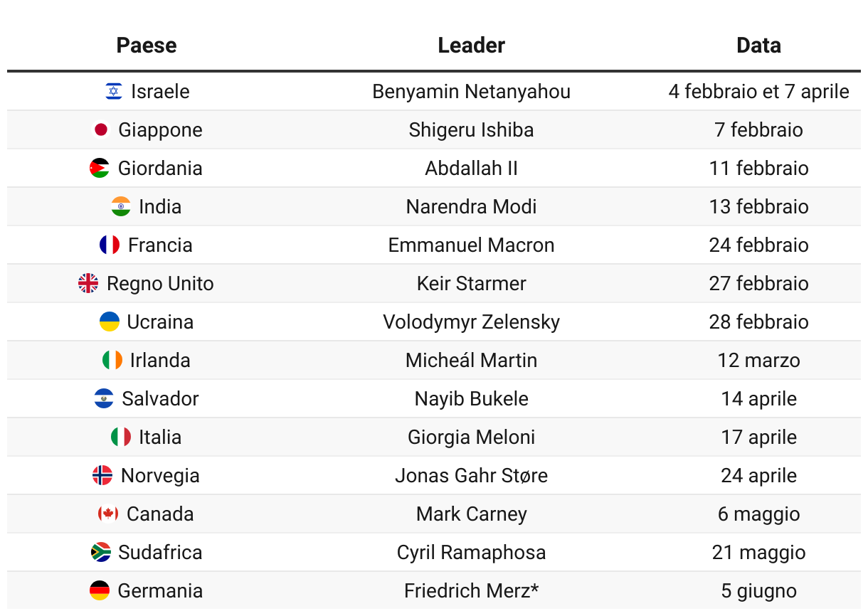The width and height of the screenshot is (868, 616).
Task: Click the Israel flag icon
Action: click(114, 91)
